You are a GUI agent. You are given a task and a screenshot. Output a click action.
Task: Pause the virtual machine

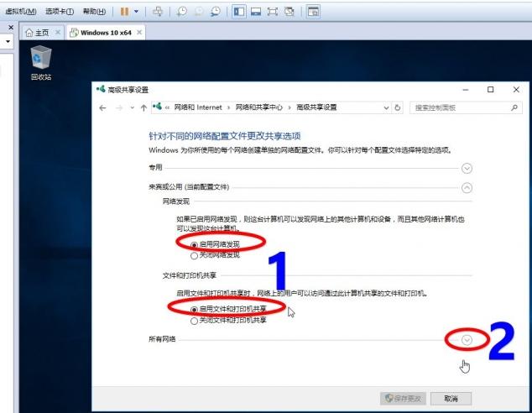[x=125, y=12]
